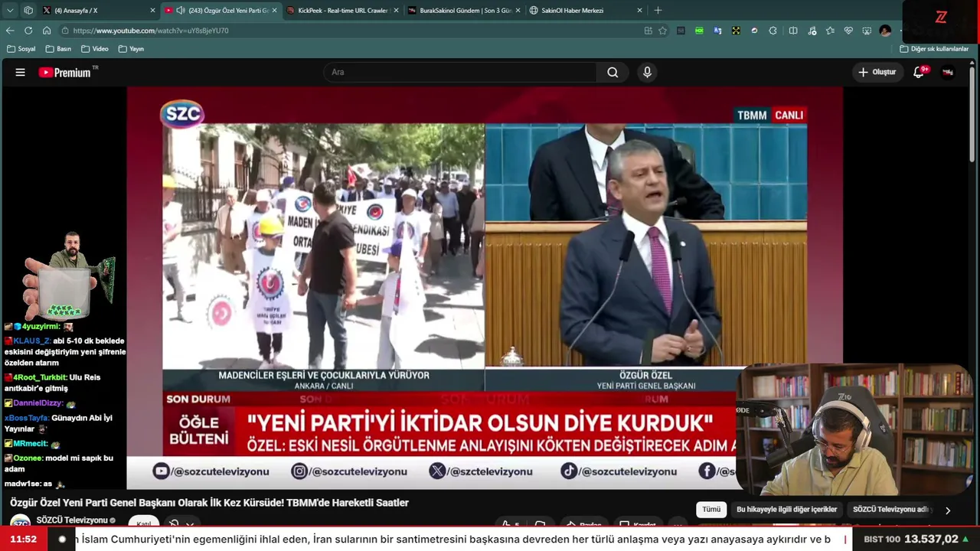Open the workspaces icon beside tab list
980x551 pixels.
tap(28, 11)
